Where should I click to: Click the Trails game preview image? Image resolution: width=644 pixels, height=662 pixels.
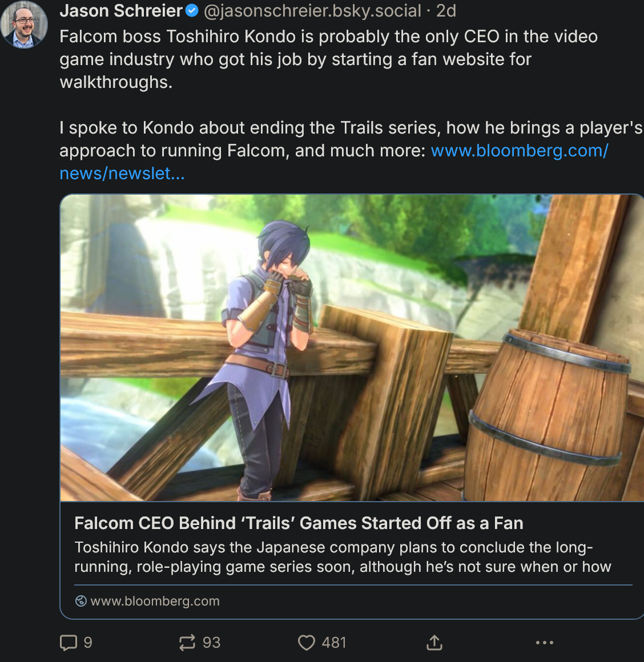pyautogui.click(x=352, y=348)
